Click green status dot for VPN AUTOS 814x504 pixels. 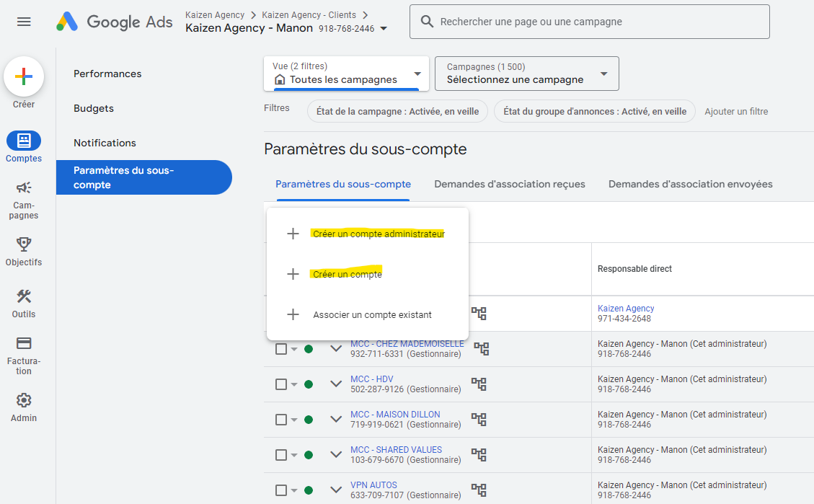coord(309,490)
